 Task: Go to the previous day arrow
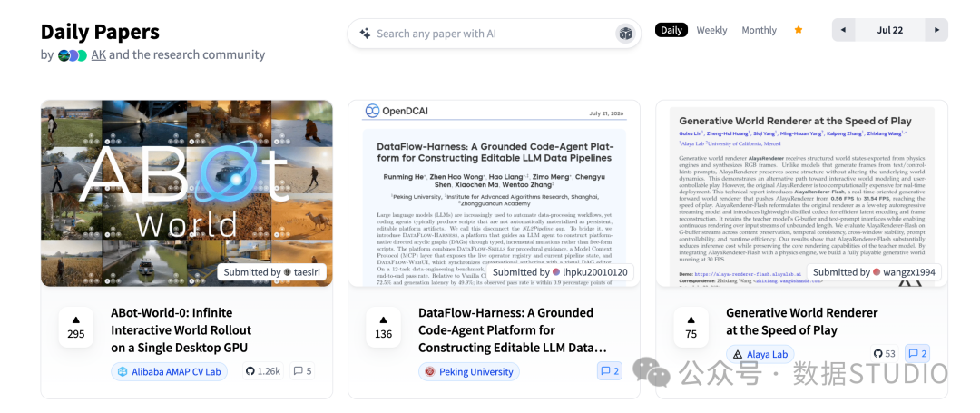[x=843, y=30]
